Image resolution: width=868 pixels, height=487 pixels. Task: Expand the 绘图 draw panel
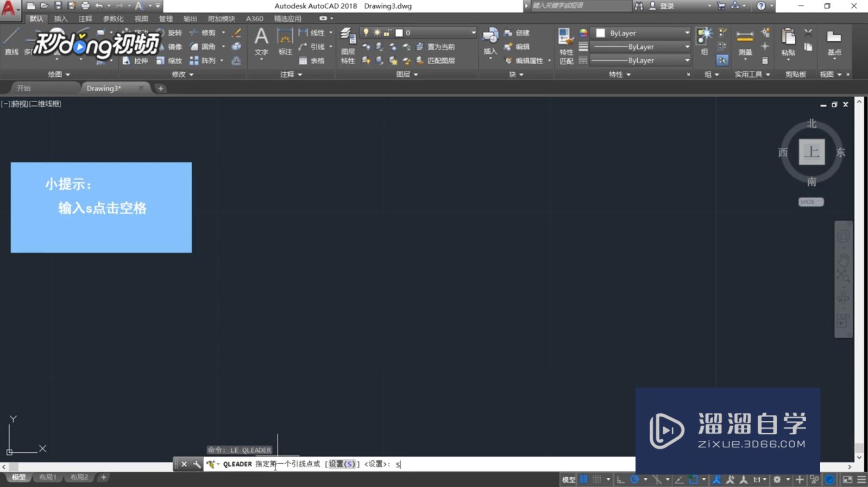(59, 74)
